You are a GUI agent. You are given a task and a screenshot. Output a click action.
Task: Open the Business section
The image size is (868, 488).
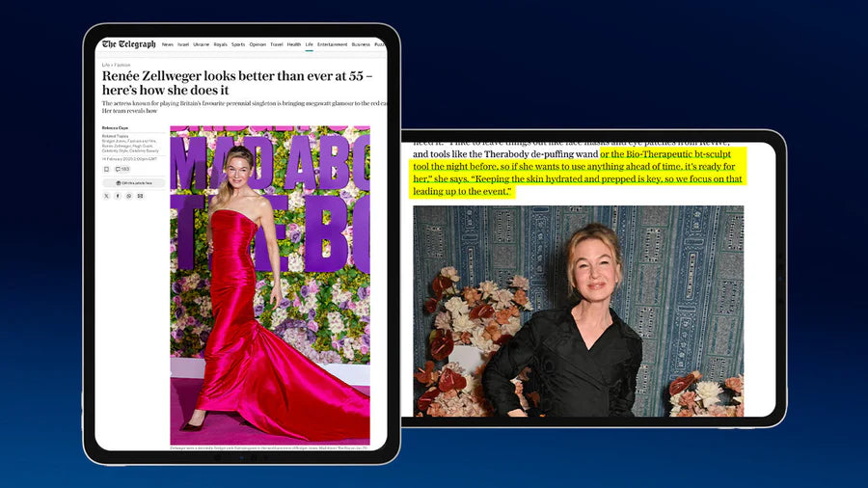[361, 44]
